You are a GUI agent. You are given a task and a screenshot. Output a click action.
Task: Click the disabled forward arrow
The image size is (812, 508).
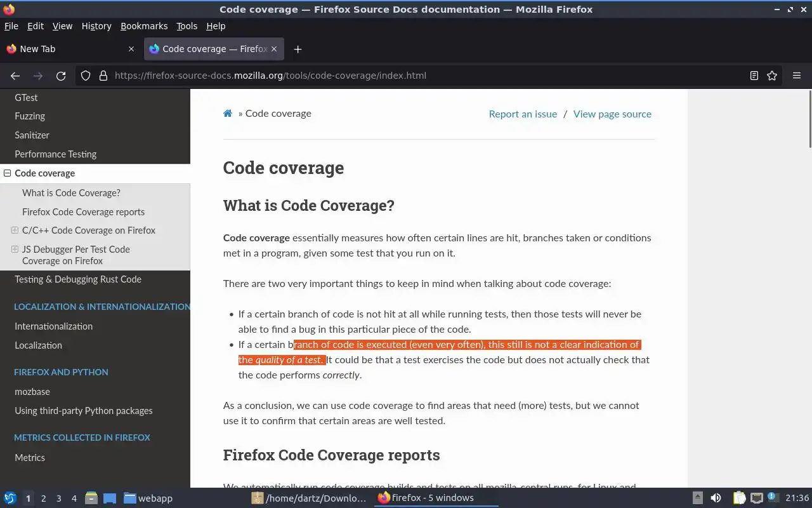(x=38, y=76)
